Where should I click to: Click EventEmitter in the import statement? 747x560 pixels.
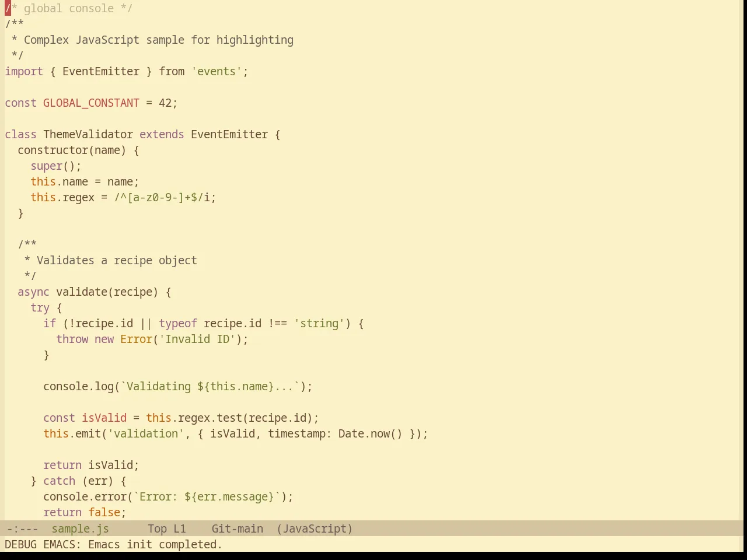click(101, 71)
